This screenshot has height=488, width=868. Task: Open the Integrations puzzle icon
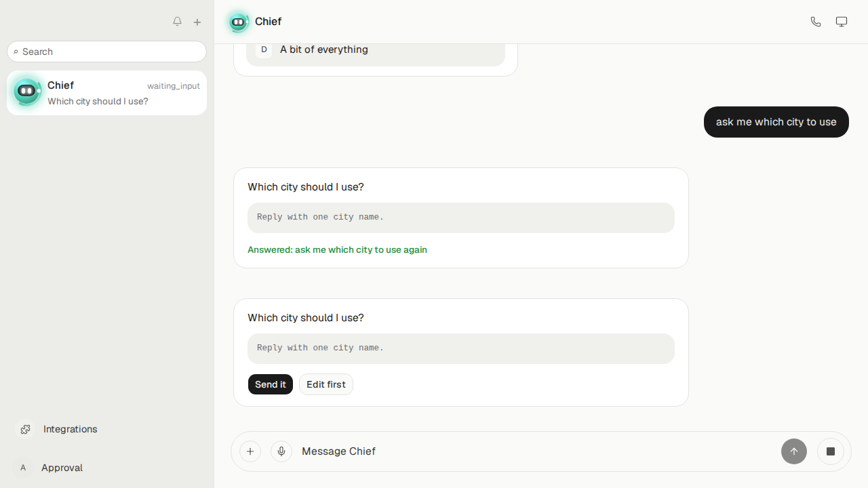point(25,429)
